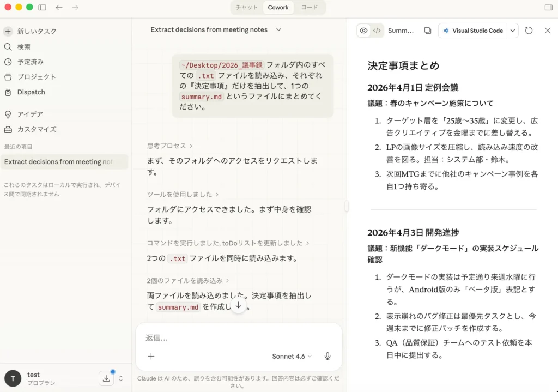Open the Sonnet 4.6 model dropdown
The height and width of the screenshot is (392, 558).
292,357
